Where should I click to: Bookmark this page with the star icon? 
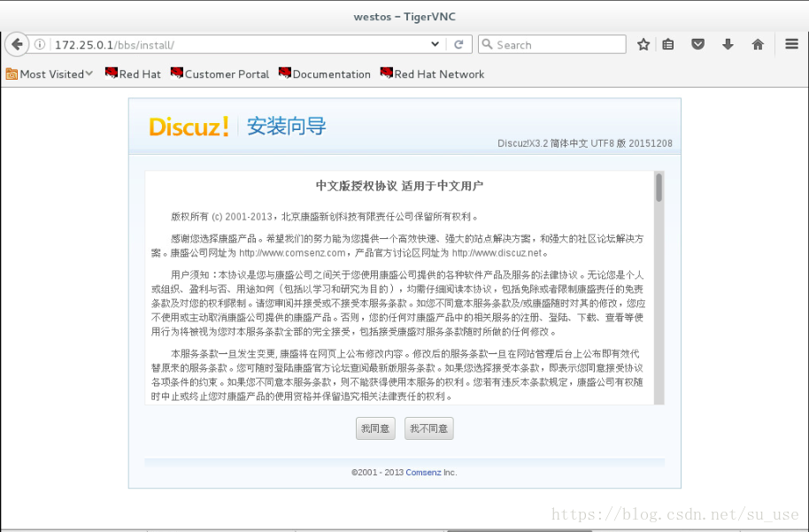643,44
